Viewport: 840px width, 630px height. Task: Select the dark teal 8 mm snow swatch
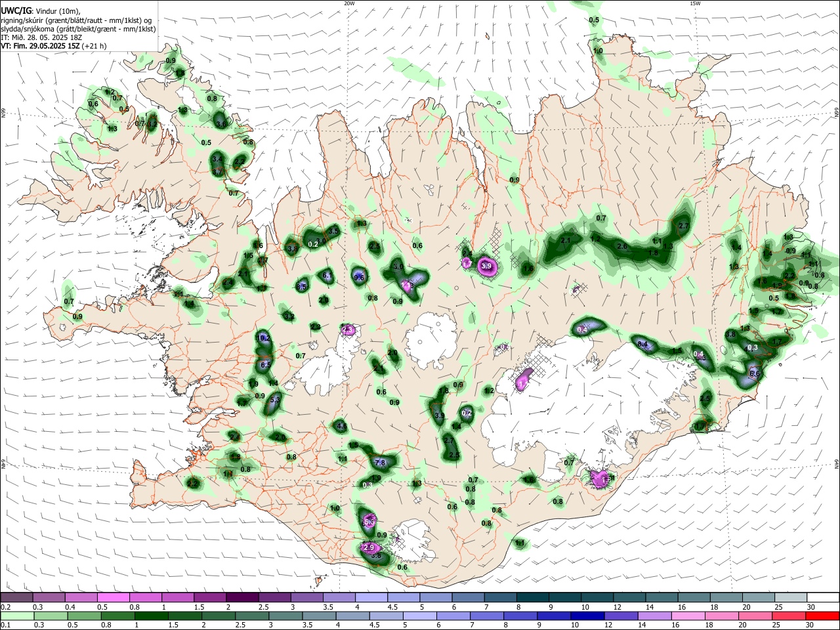click(x=532, y=598)
